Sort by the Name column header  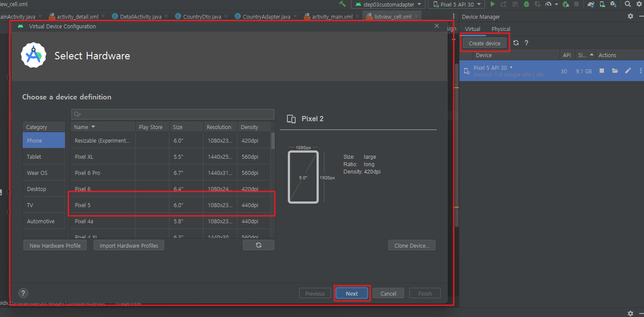coord(103,127)
